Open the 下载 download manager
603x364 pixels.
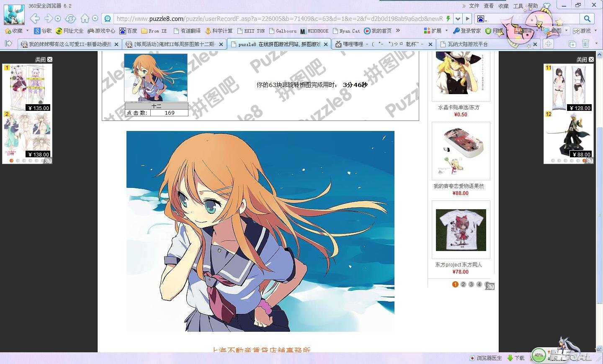(516, 358)
